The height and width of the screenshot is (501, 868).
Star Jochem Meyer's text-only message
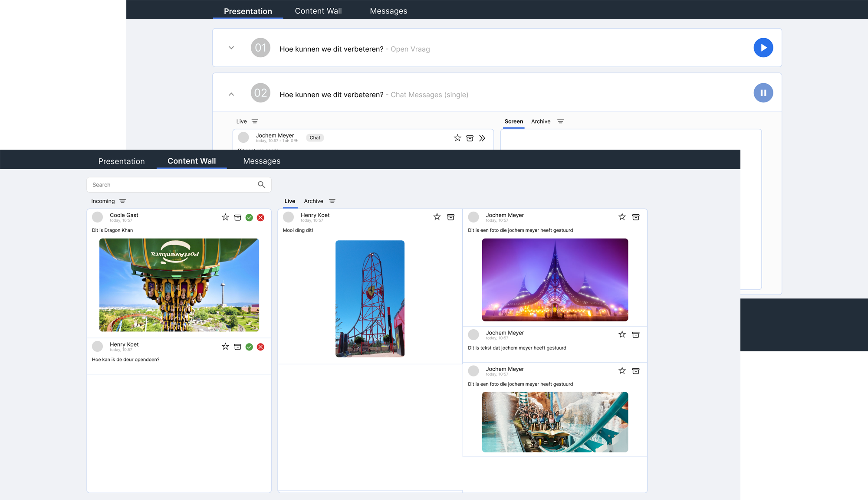click(x=622, y=334)
